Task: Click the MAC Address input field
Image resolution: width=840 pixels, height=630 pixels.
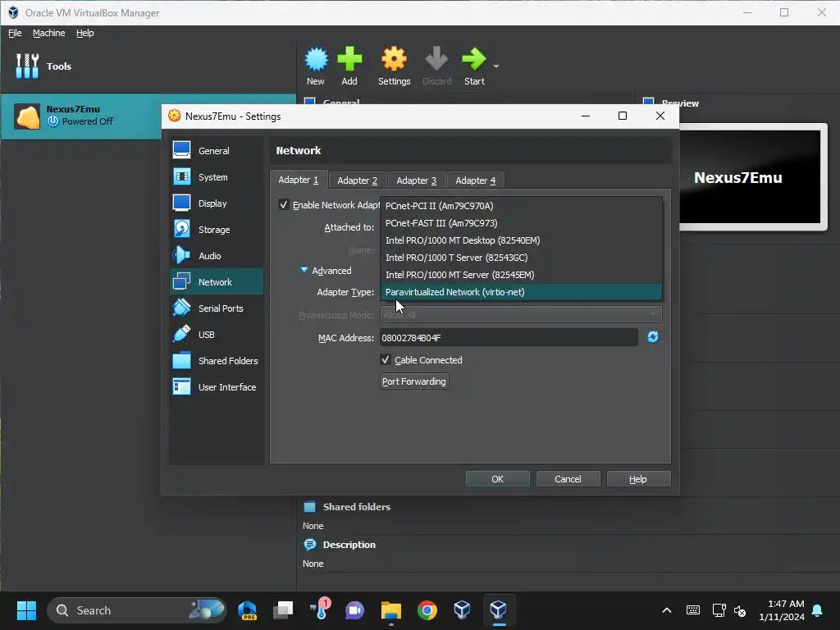Action: pyautogui.click(x=509, y=337)
